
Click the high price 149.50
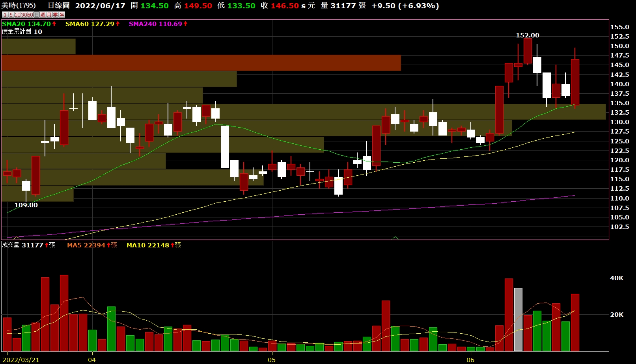198,6
